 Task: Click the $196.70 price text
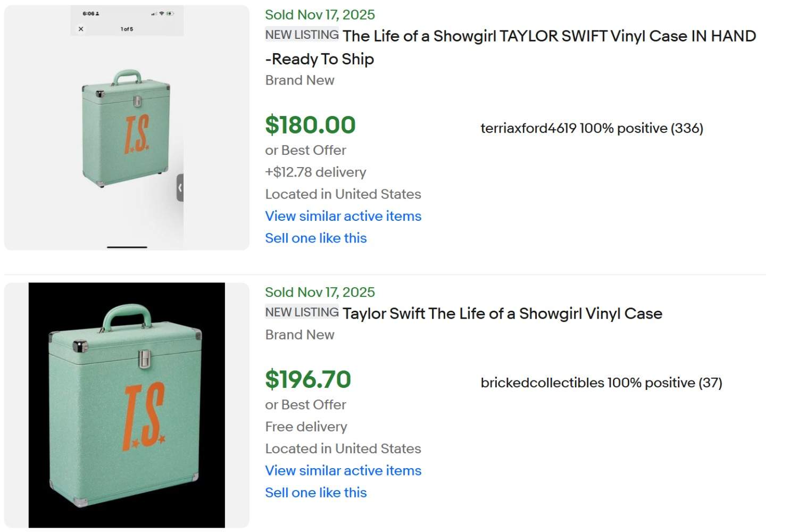click(x=308, y=379)
